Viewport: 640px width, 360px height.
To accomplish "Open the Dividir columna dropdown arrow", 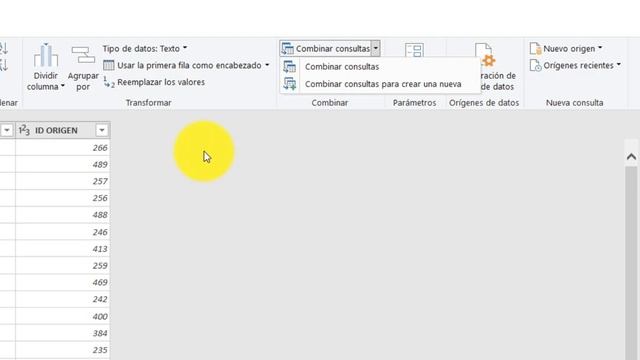I will coord(62,86).
